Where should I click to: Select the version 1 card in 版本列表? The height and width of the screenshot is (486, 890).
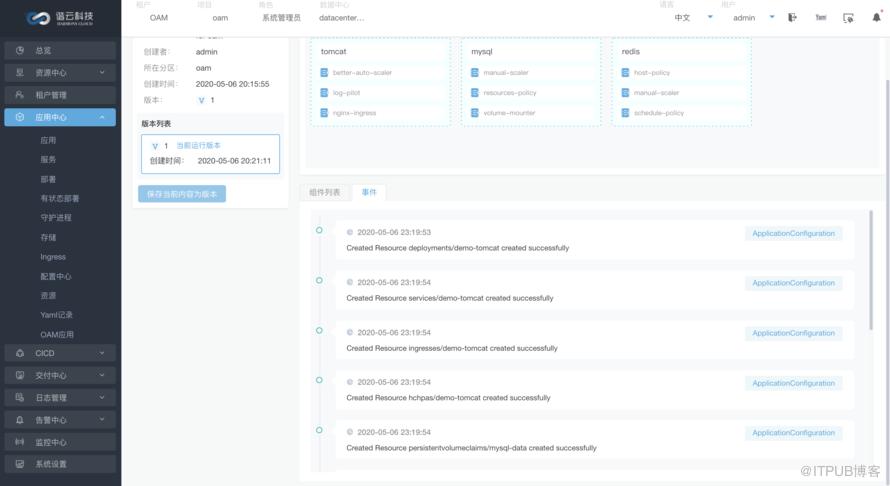point(211,154)
